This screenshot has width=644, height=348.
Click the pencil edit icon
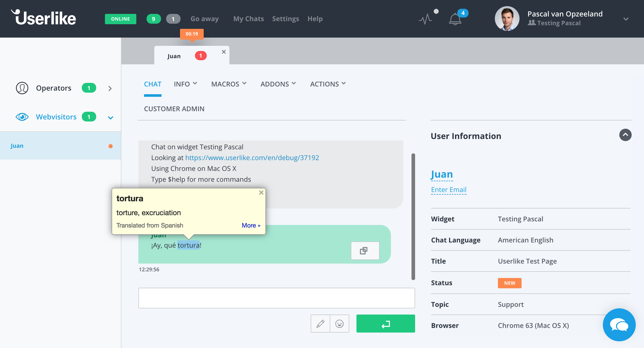click(x=320, y=324)
